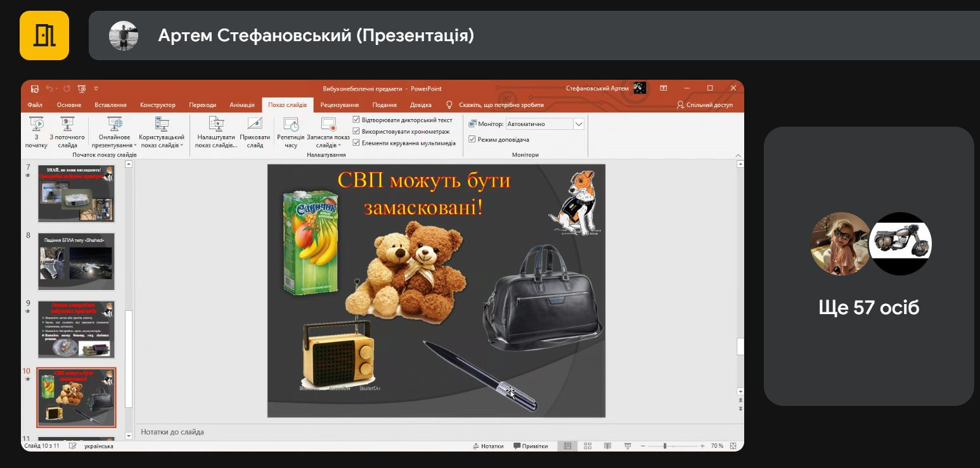The width and height of the screenshot is (980, 468).
Task: Open the ribbon display options icon
Action: coord(663,88)
